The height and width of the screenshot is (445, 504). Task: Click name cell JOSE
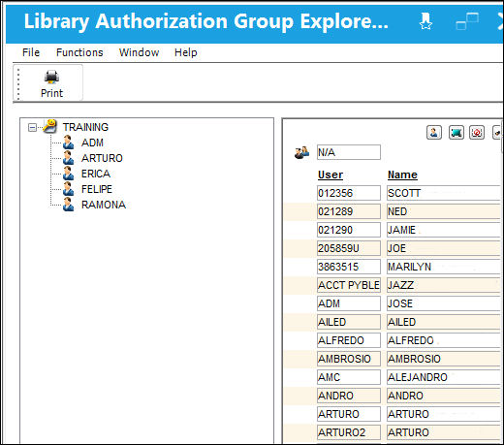pyautogui.click(x=444, y=303)
